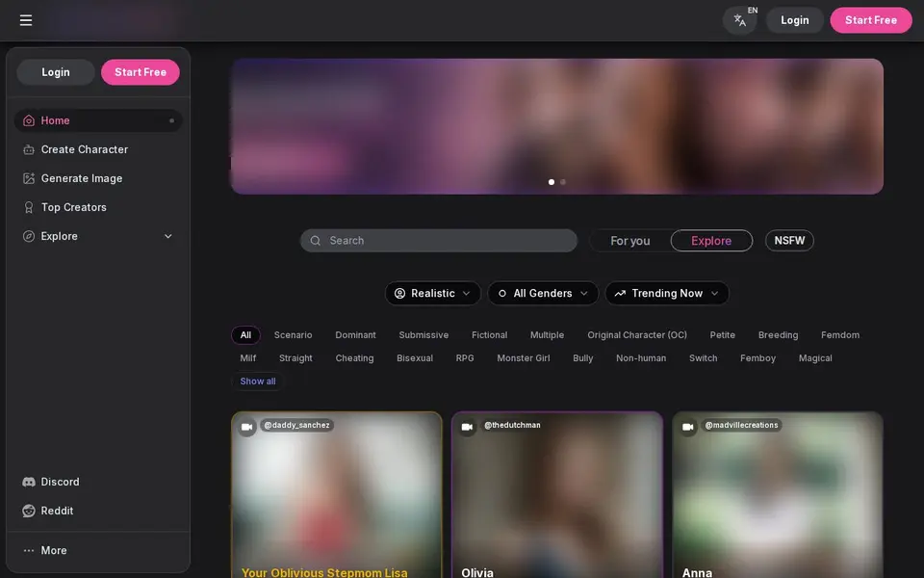Click the Top Creators award icon
Image resolution: width=924 pixels, height=578 pixels.
(28, 207)
